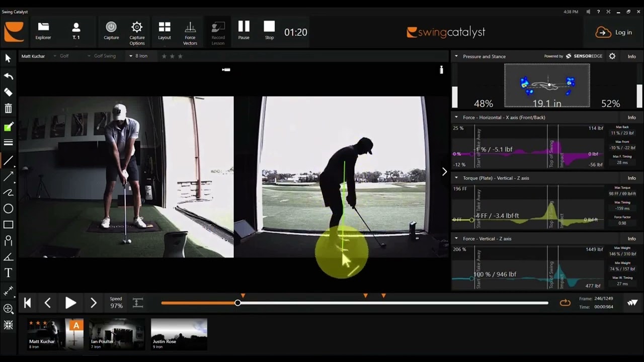Click Info on Force Horizontal panel
Viewport: 644px width, 362px height.
point(631,118)
